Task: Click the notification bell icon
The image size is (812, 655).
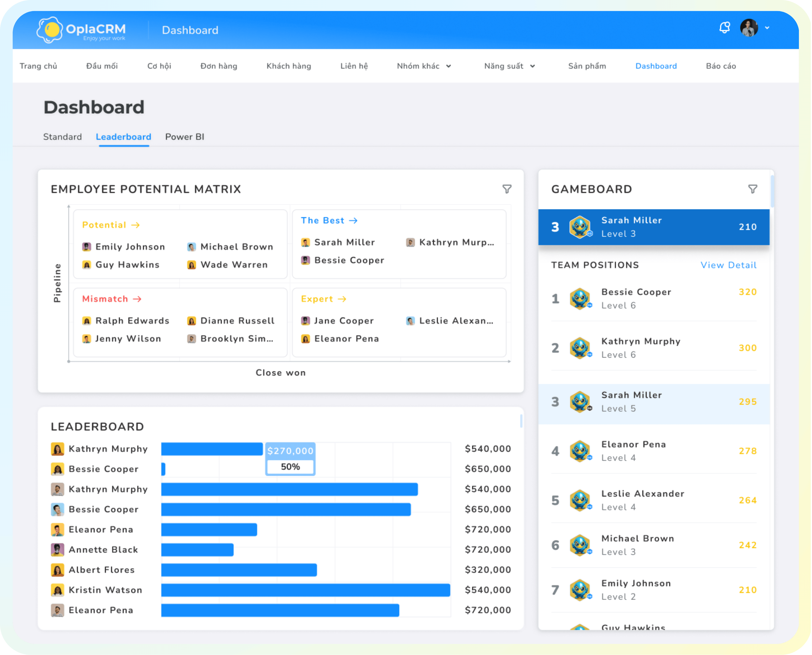Action: [724, 28]
